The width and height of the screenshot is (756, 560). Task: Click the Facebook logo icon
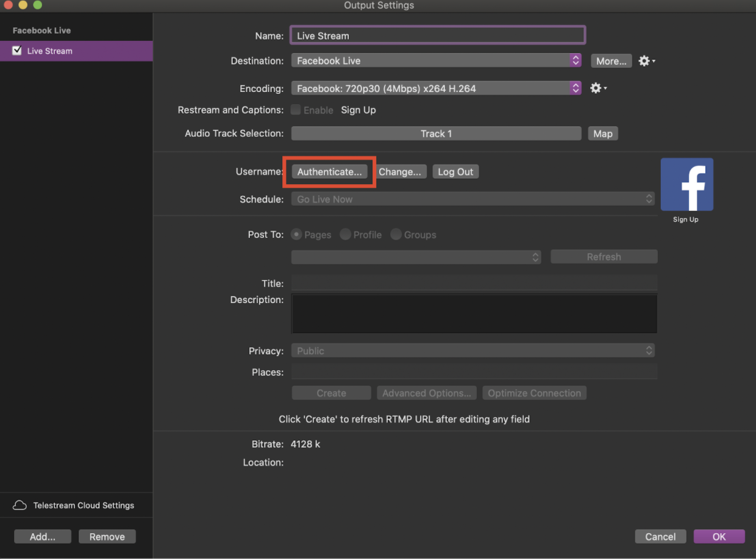pos(686,185)
